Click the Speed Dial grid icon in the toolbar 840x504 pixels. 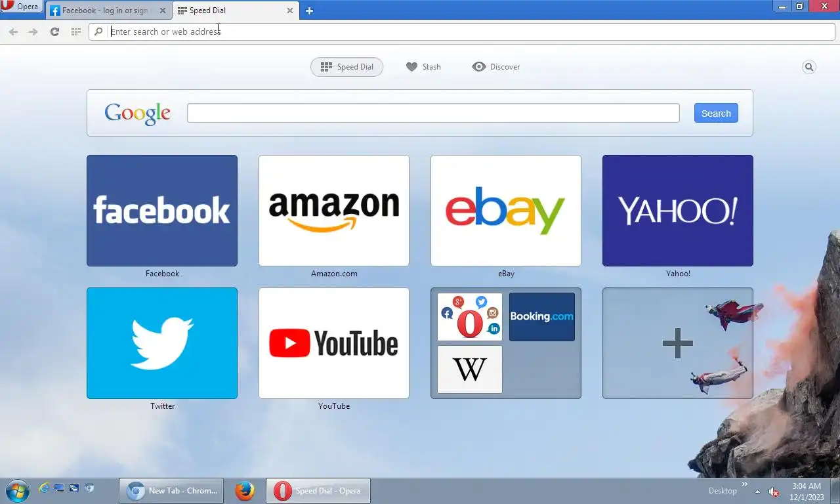(x=75, y=31)
